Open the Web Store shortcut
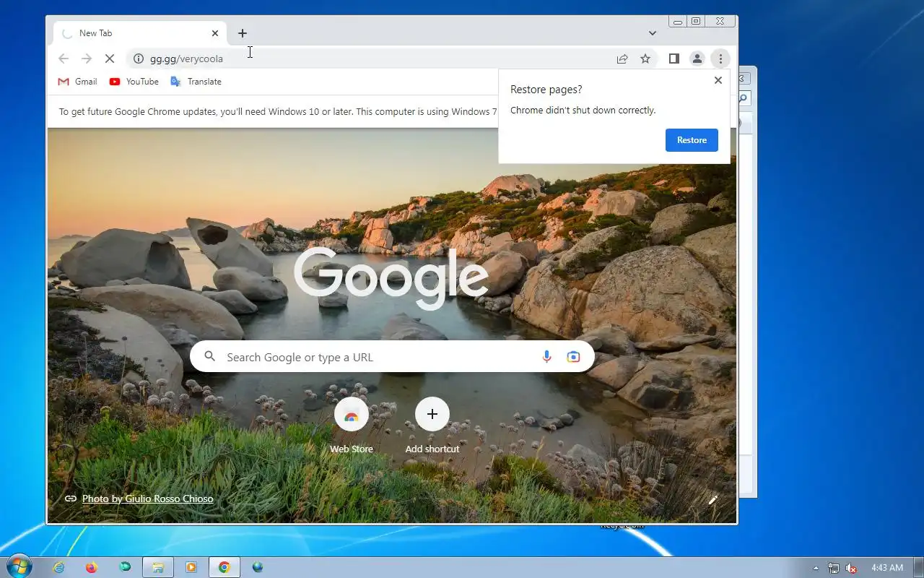Image resolution: width=924 pixels, height=578 pixels. click(x=352, y=426)
